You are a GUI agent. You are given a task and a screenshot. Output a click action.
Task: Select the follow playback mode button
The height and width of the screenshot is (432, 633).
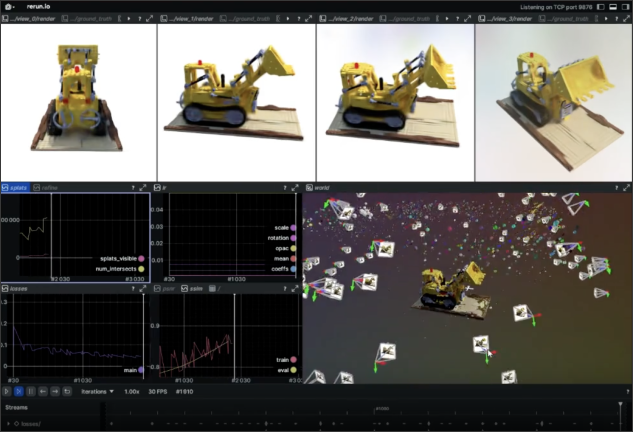coord(19,391)
